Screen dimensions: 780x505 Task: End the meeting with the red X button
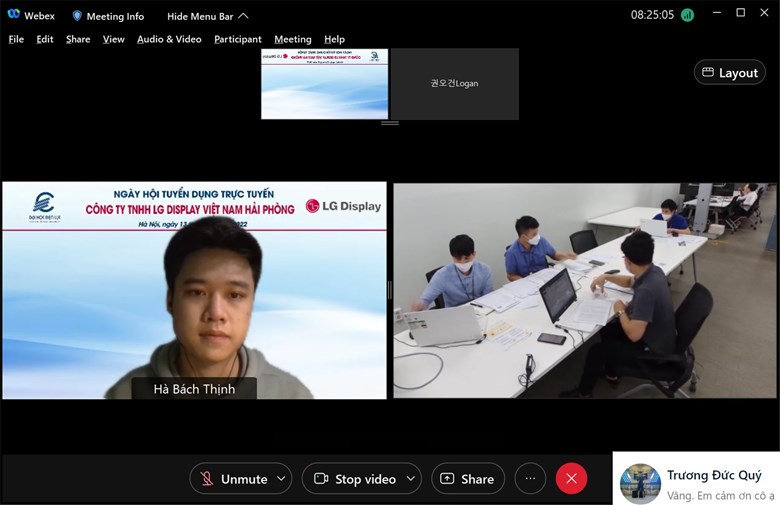[571, 479]
